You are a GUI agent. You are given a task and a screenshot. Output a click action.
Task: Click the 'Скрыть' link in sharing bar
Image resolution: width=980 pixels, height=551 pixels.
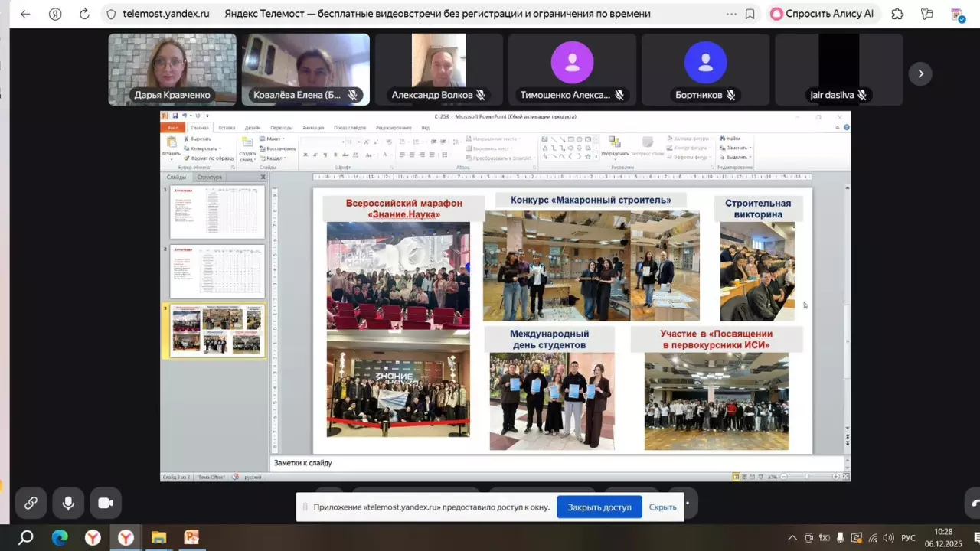click(x=662, y=507)
